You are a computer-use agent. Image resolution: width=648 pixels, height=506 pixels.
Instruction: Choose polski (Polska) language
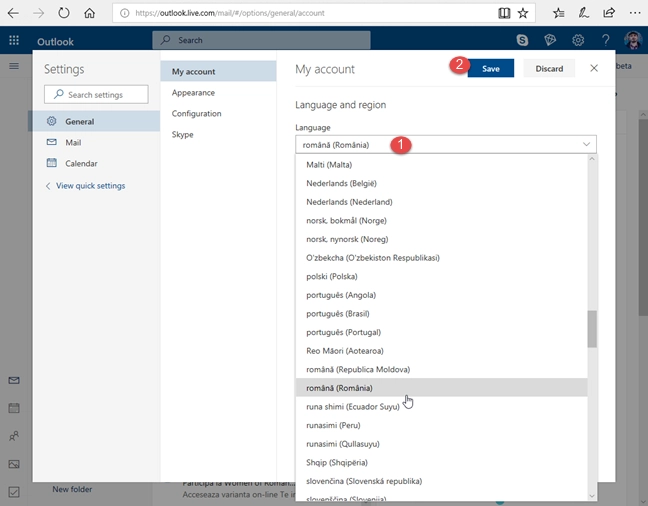[441, 276]
